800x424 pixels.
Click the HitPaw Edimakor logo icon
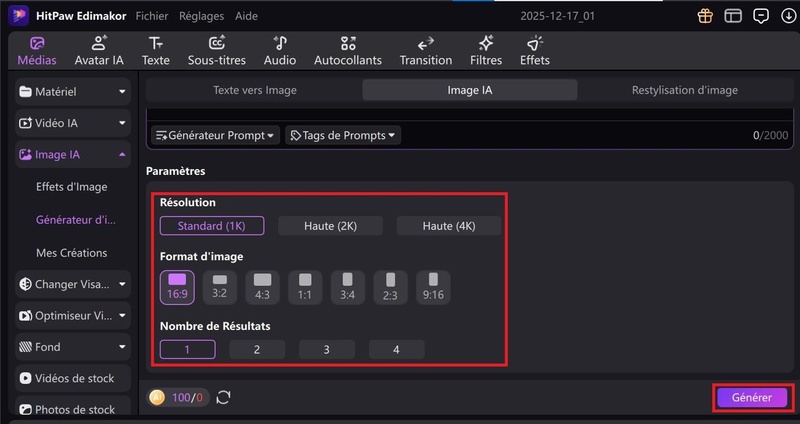tap(18, 16)
